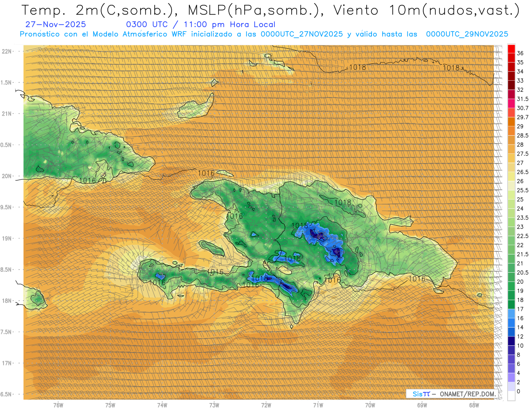Click the '72W' longitude axis label

(266, 405)
